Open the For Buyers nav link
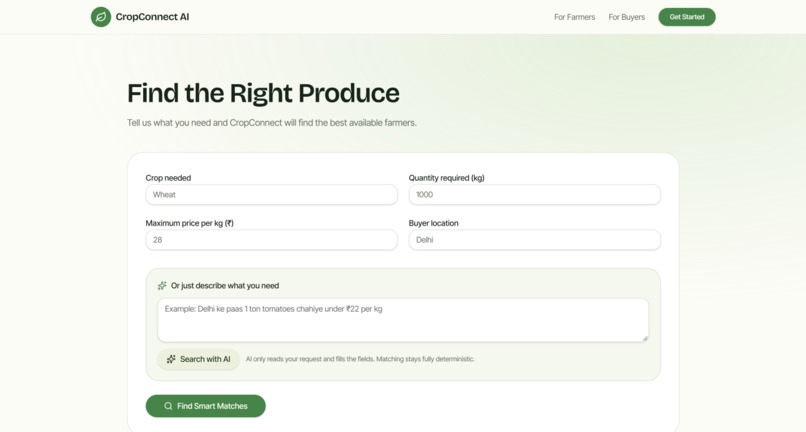806x432 pixels. click(x=627, y=17)
